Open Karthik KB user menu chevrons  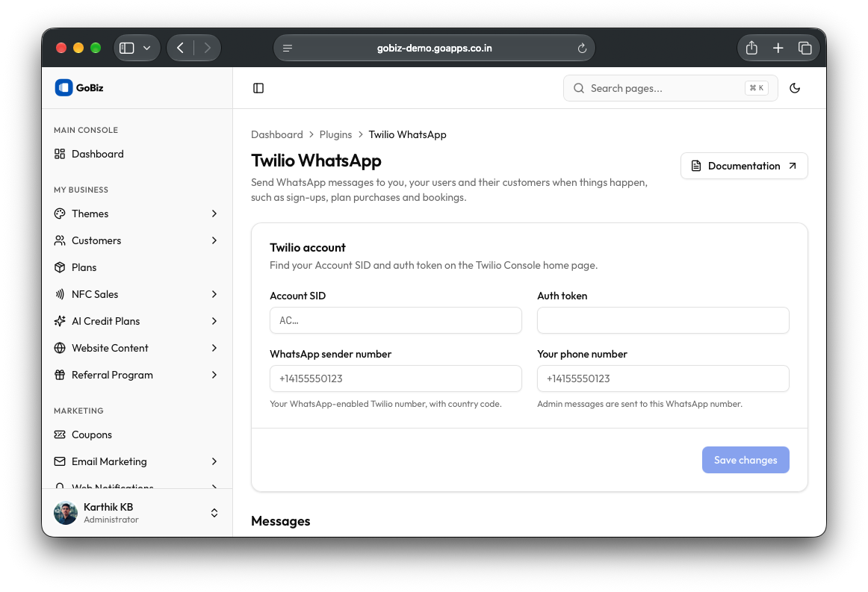click(214, 513)
